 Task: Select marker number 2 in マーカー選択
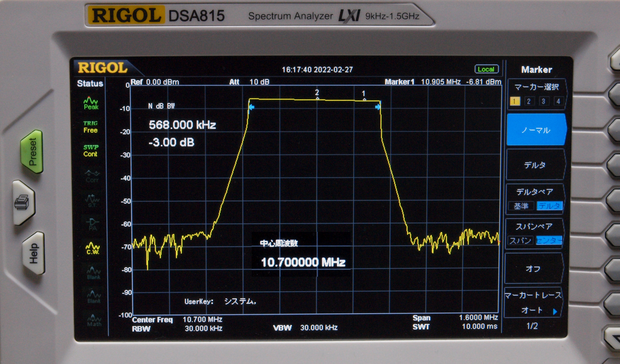click(529, 101)
